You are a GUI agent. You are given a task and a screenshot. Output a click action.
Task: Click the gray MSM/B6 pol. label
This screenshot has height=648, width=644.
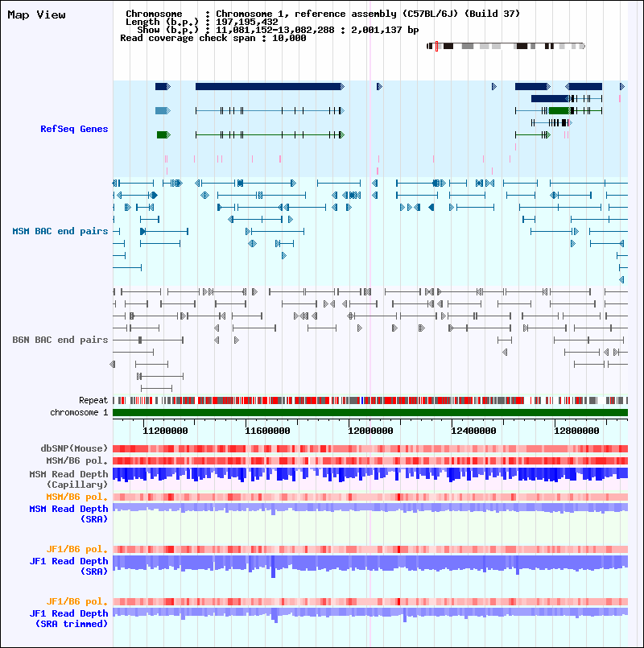pyautogui.click(x=77, y=460)
